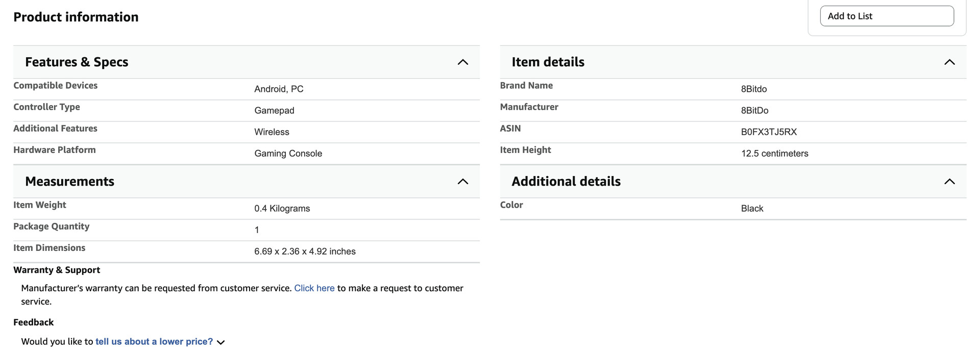Click the Item Dimensions value in inches
The image size is (980, 356).
pos(305,251)
